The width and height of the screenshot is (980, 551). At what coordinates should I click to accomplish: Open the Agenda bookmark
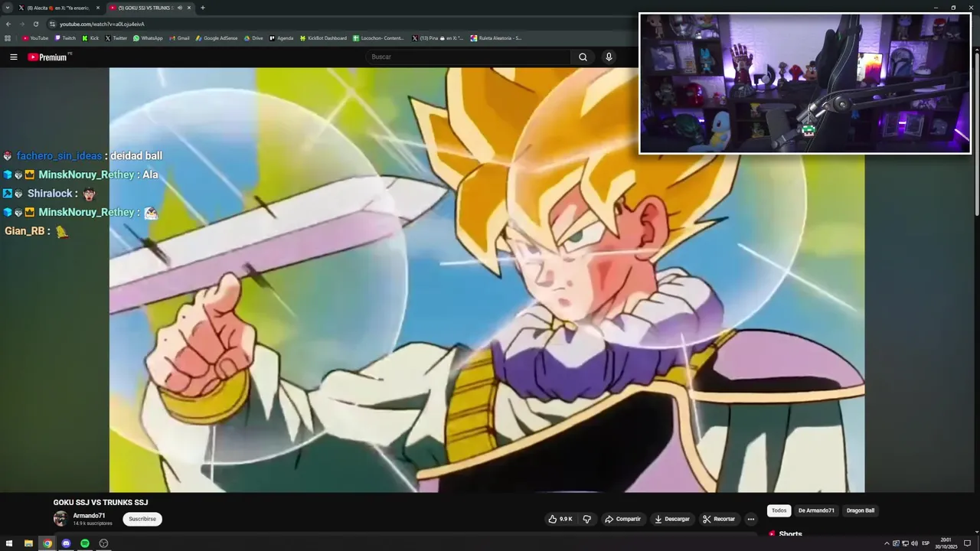[282, 38]
